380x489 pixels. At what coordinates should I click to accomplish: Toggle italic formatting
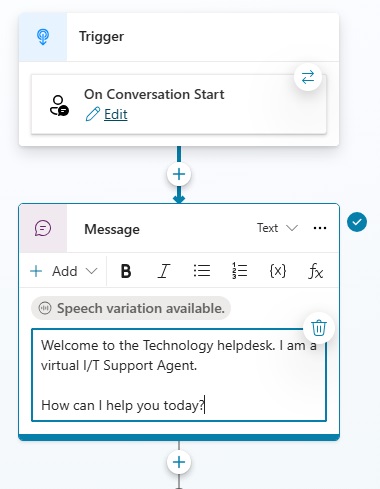[x=163, y=271]
